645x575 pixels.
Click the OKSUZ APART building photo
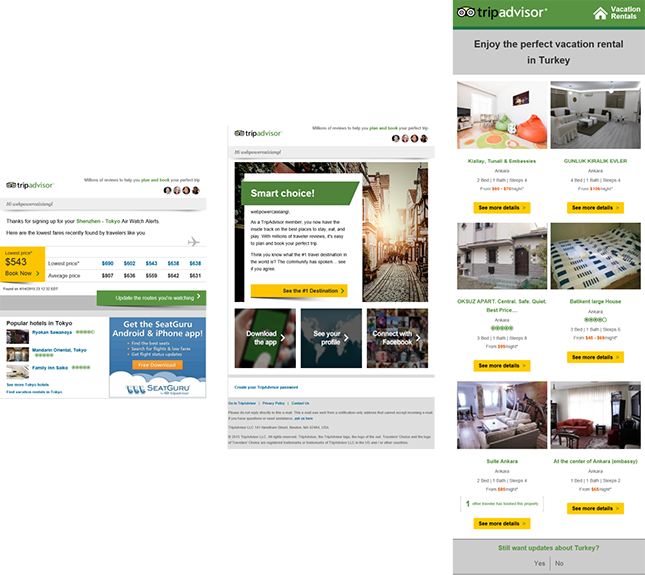coord(502,256)
